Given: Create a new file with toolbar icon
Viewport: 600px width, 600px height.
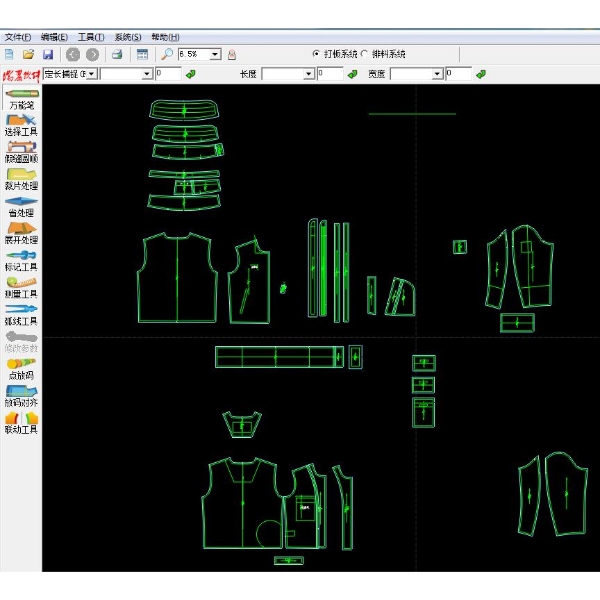Looking at the screenshot, I should pyautogui.click(x=9, y=54).
